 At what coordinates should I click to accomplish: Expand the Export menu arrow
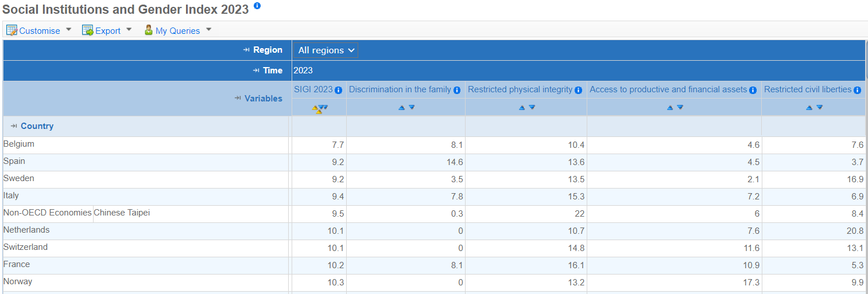tap(129, 29)
